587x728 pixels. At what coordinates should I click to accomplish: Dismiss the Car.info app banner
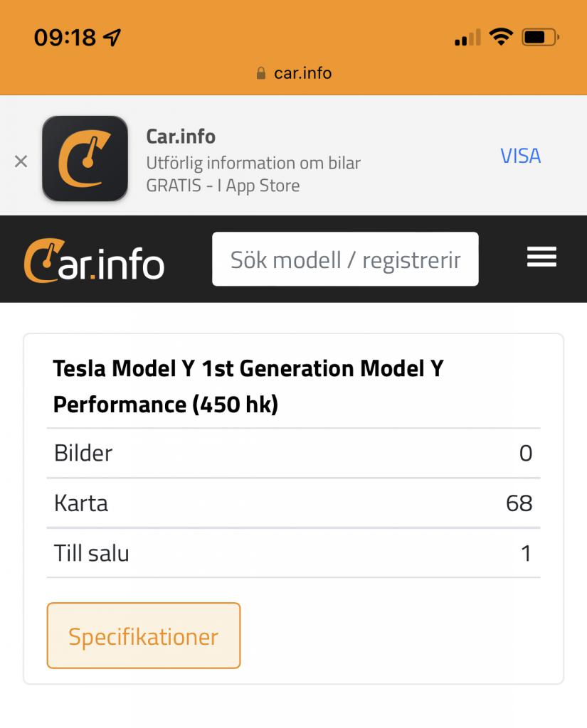[x=21, y=161]
